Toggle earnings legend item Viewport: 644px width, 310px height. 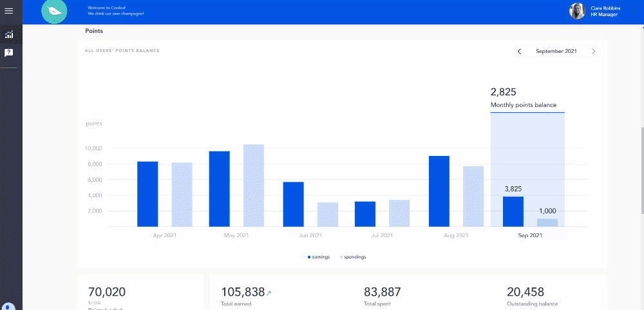click(319, 257)
